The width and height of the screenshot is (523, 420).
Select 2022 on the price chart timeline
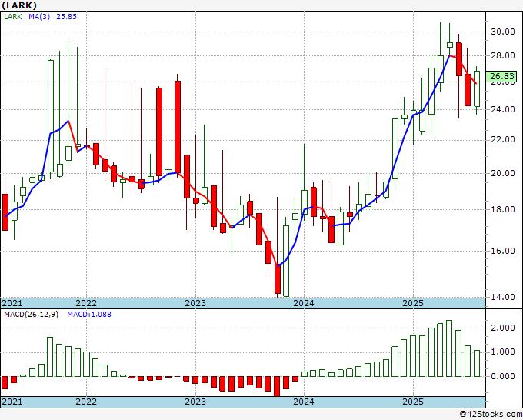[x=86, y=303]
